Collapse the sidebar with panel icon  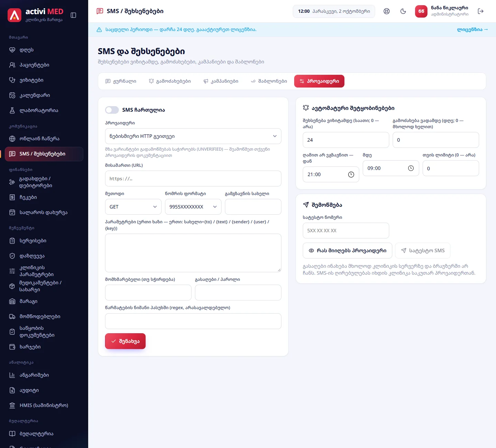pyautogui.click(x=73, y=15)
